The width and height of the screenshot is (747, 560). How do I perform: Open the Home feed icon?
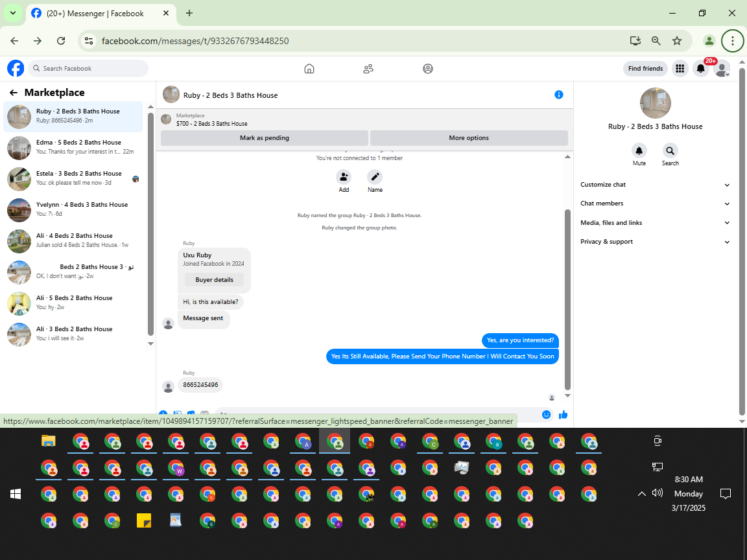[x=309, y=69]
